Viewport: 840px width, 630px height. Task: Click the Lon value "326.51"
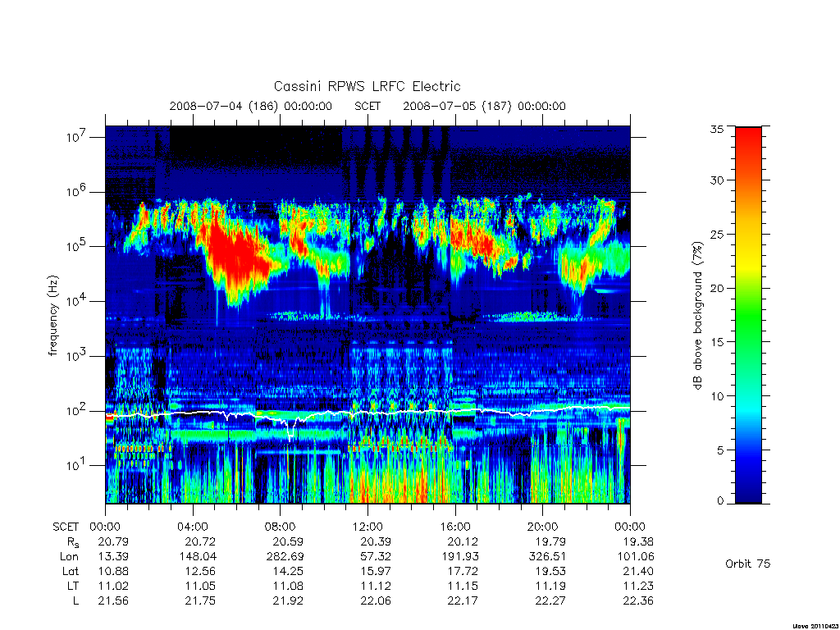click(547, 557)
